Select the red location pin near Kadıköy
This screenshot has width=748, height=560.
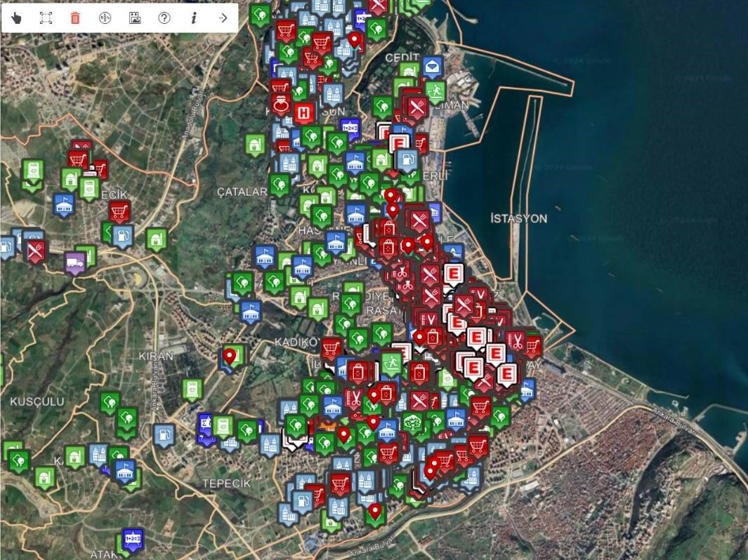230,356
